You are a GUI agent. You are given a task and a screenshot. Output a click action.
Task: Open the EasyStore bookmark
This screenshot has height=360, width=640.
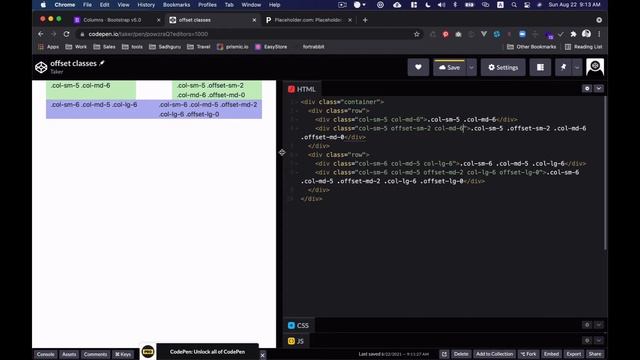pos(271,47)
